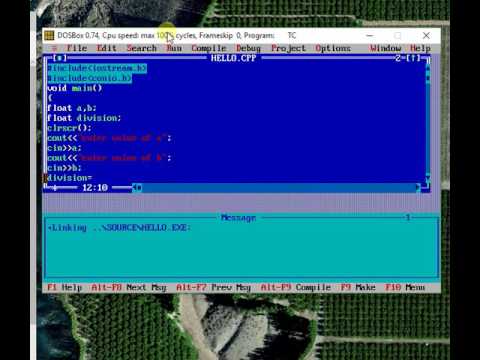Click the 'float division;' line

point(84,118)
